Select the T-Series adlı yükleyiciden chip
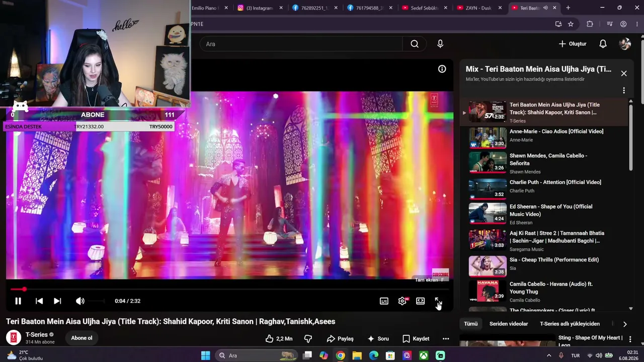 570,324
